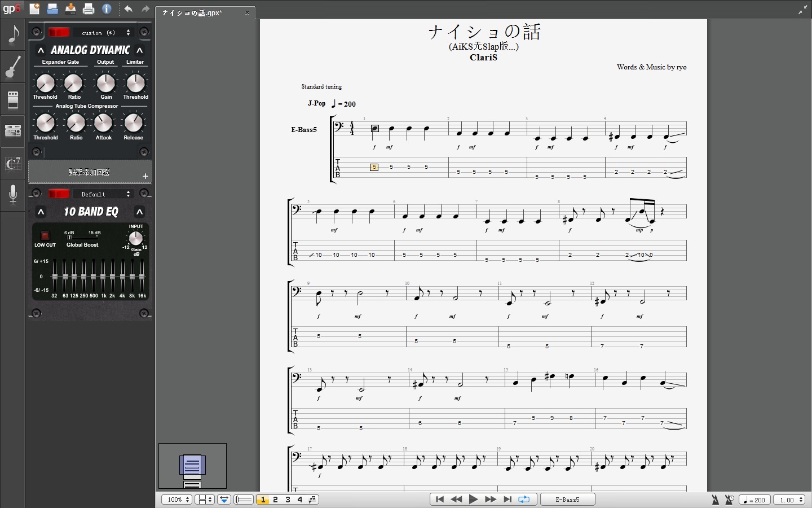The width and height of the screenshot is (812, 508).
Task: Select voice 2
Action: click(275, 500)
